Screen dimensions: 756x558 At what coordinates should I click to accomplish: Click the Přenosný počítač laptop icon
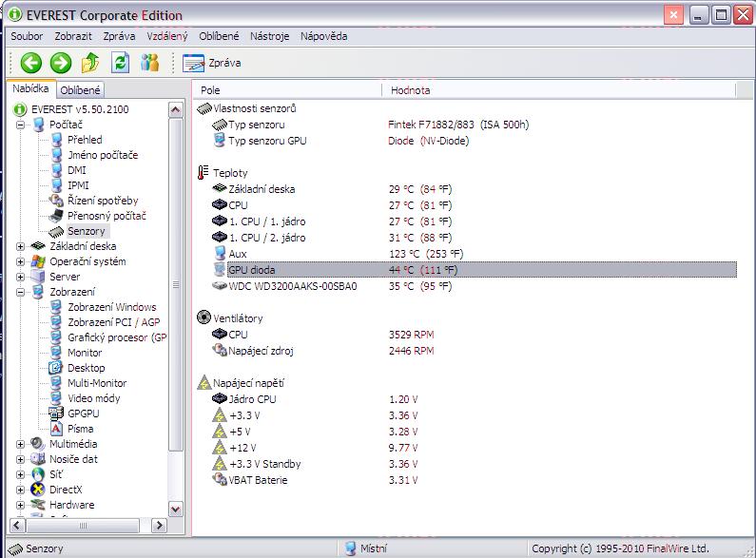(x=56, y=216)
